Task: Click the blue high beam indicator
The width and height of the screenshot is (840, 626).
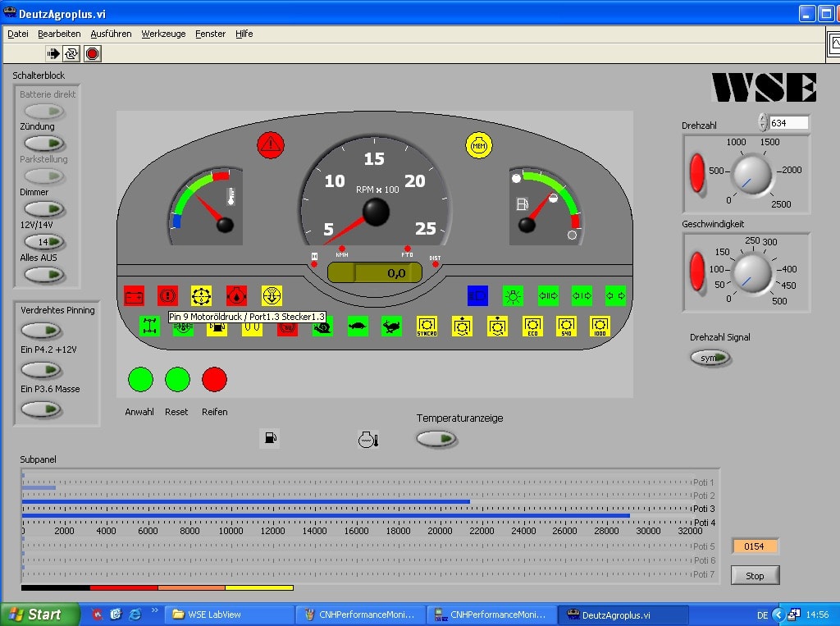Action: pyautogui.click(x=478, y=296)
